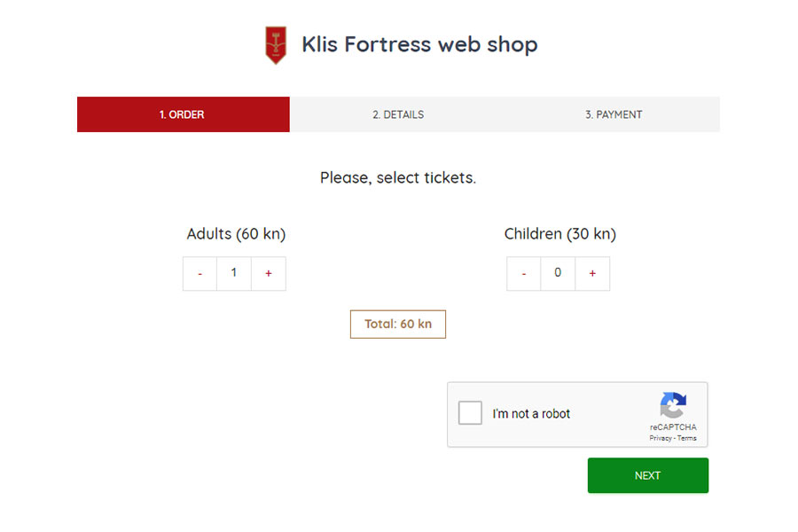
Task: Click the reCAPTCHA swirl logo
Action: [x=673, y=405]
